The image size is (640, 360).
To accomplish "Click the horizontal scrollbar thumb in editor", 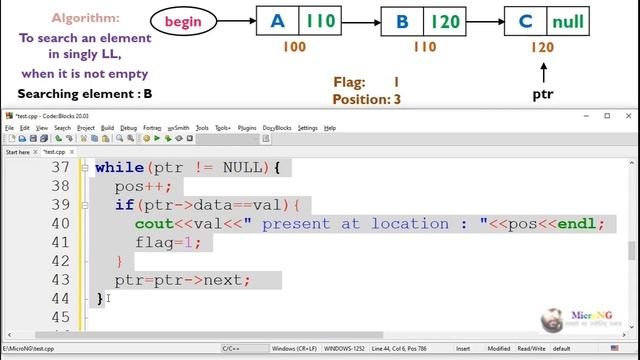I will tap(209, 335).
